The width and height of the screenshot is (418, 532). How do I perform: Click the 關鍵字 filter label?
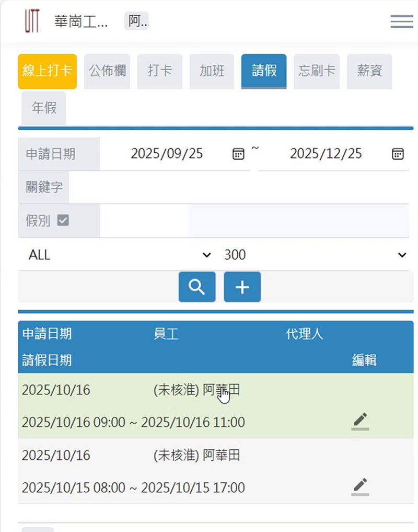click(44, 187)
